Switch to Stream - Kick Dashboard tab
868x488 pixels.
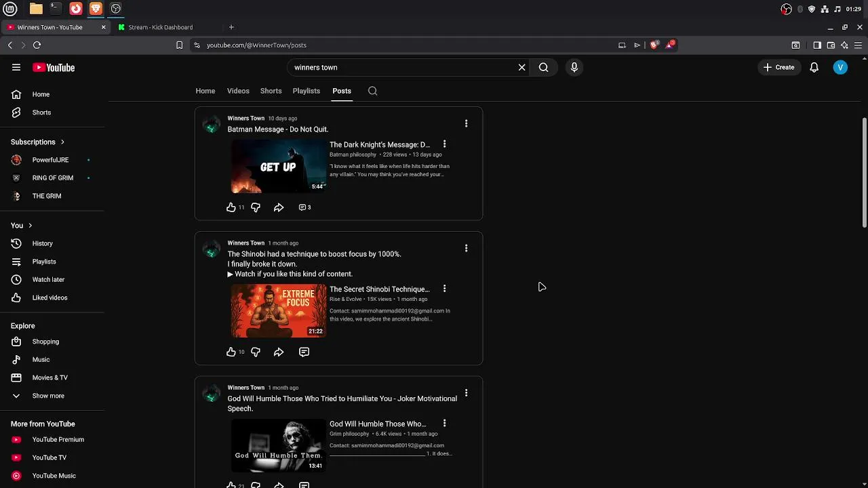click(161, 27)
